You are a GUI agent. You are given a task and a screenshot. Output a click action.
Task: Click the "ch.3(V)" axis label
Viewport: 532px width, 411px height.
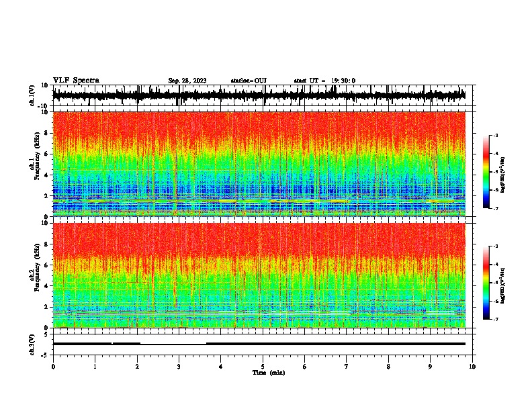[x=32, y=345]
